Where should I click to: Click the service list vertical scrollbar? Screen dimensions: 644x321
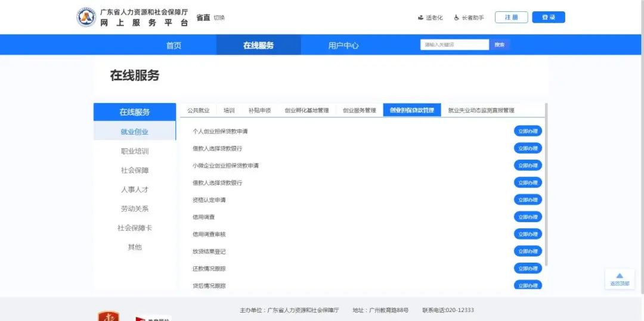[x=546, y=184]
